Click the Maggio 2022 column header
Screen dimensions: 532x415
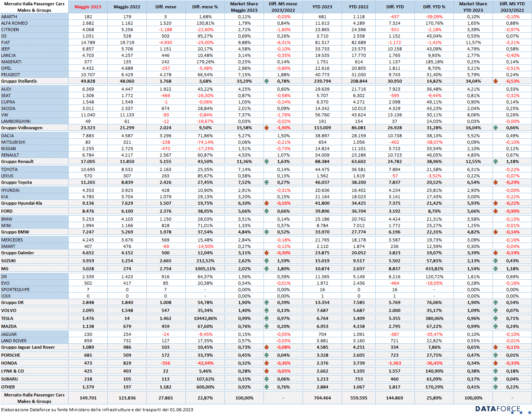[127, 7]
